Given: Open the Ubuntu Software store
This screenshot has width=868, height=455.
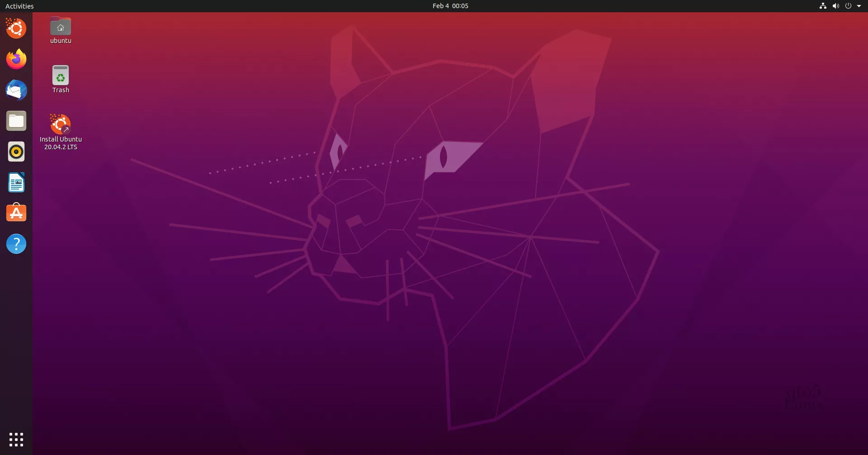Looking at the screenshot, I should click(16, 213).
